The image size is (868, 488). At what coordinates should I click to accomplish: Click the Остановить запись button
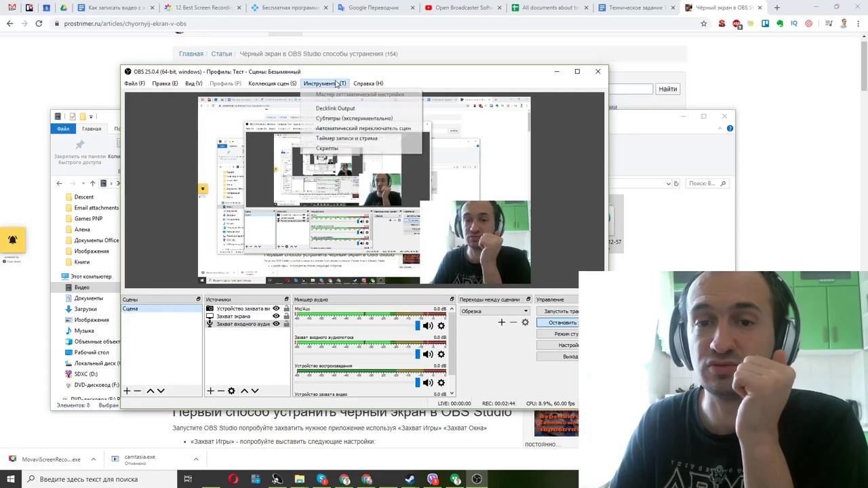[558, 323]
